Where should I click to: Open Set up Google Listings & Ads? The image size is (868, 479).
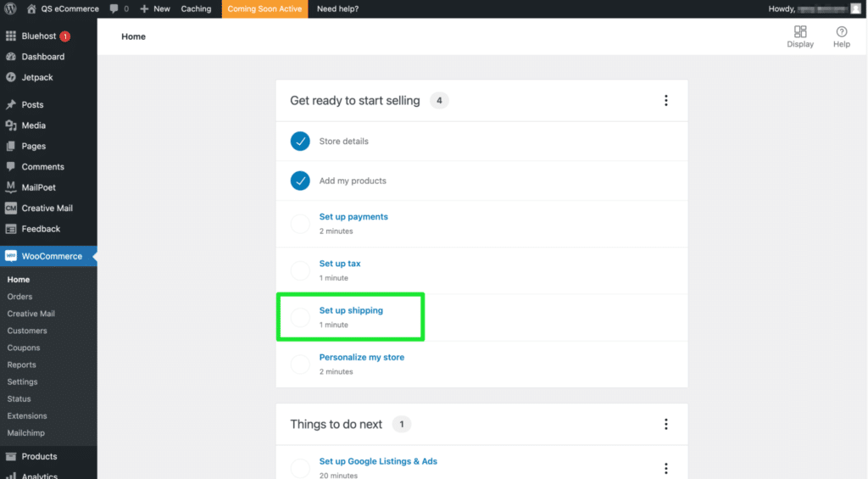point(378,461)
